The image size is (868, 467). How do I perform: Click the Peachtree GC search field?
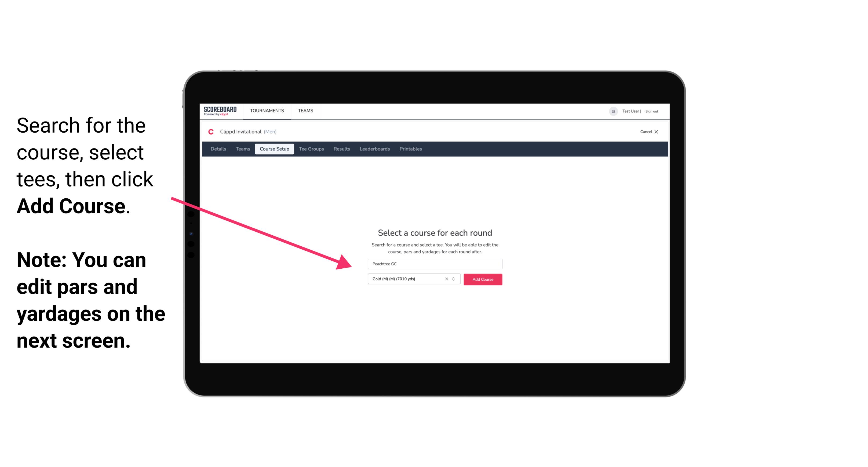[434, 264]
